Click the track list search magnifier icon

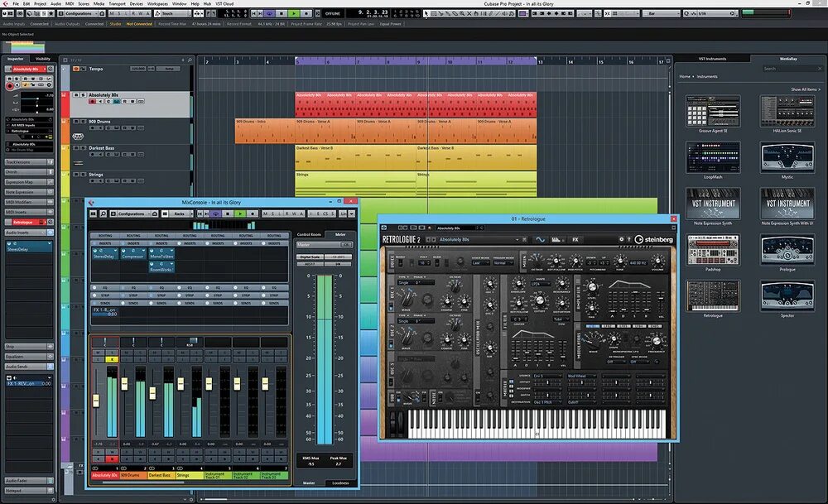click(190, 60)
